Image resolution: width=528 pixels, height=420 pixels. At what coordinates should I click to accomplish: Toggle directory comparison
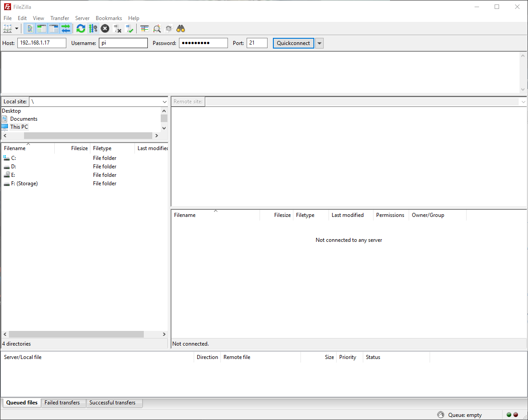[x=157, y=29]
